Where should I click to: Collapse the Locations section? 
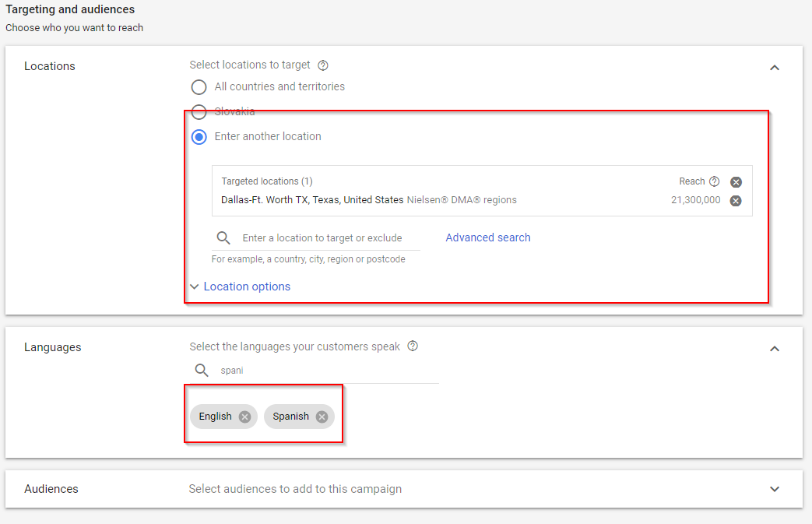tap(775, 68)
